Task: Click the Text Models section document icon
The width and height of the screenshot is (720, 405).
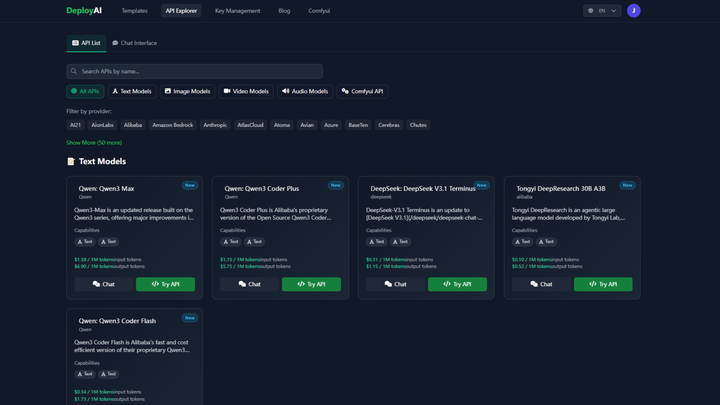Action: pyautogui.click(x=71, y=161)
